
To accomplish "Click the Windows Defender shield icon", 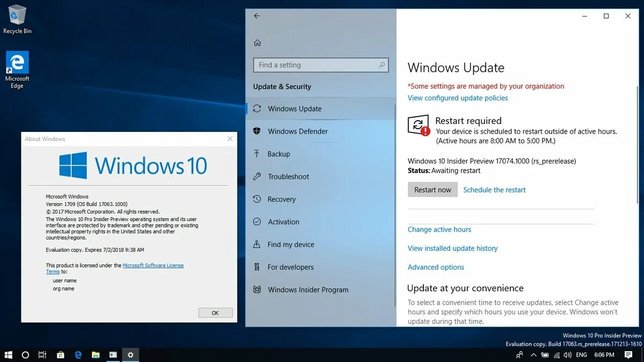I will 257,131.
